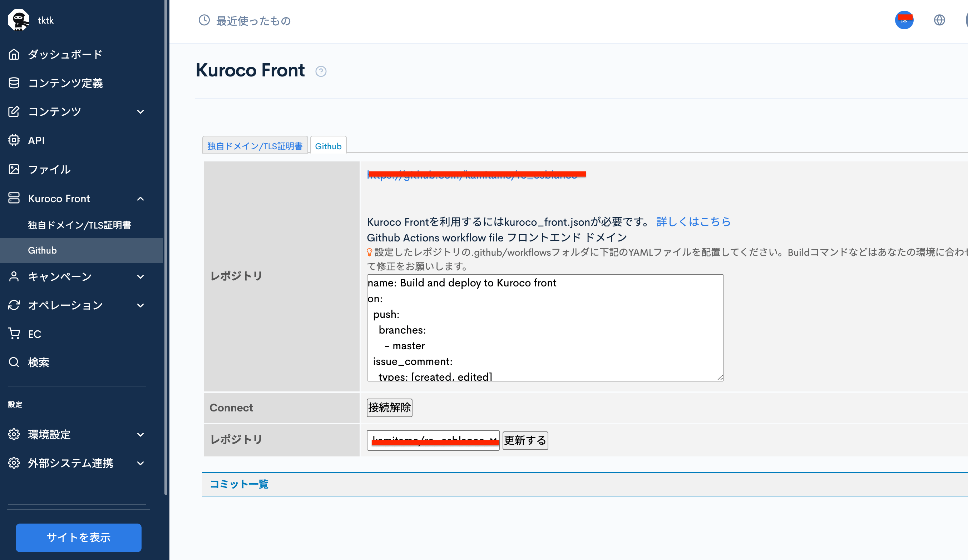Follow the 詳しくはこちら link
968x560 pixels.
(693, 221)
